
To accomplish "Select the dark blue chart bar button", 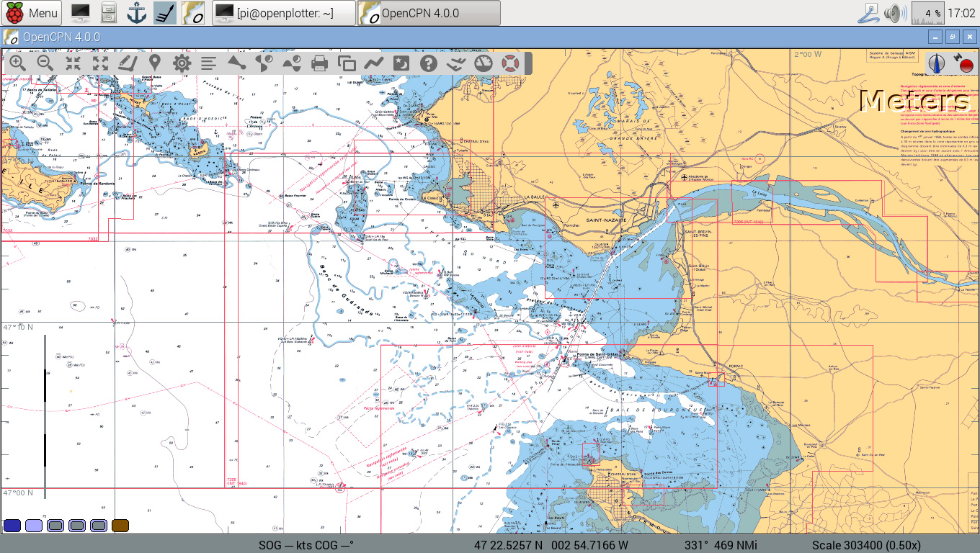I will pyautogui.click(x=12, y=526).
